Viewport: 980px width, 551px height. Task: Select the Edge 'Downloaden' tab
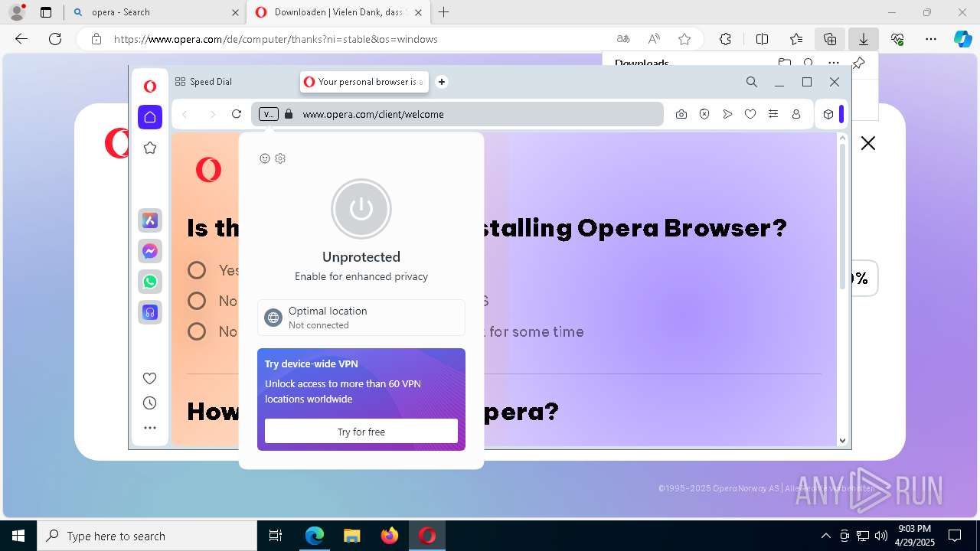pos(338,12)
